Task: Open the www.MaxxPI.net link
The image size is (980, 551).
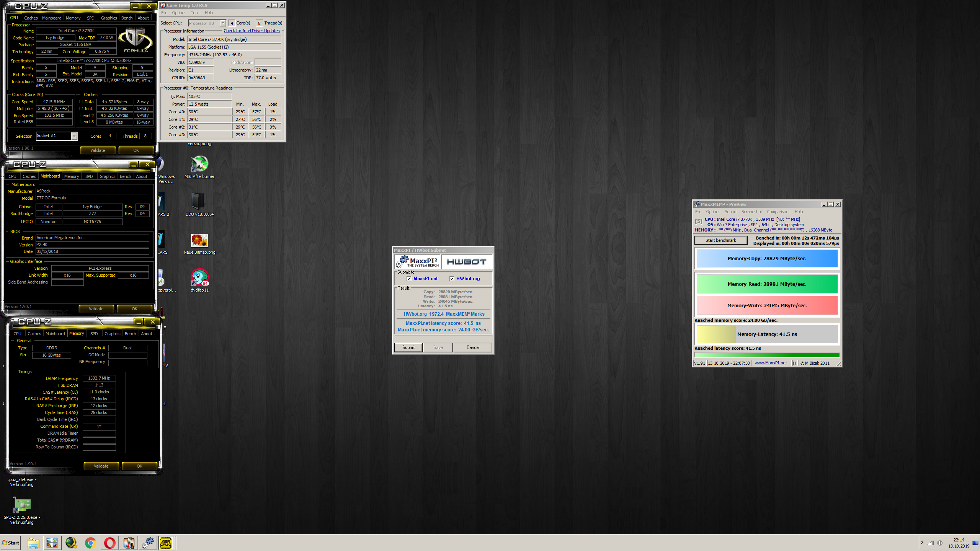Action: tap(771, 363)
